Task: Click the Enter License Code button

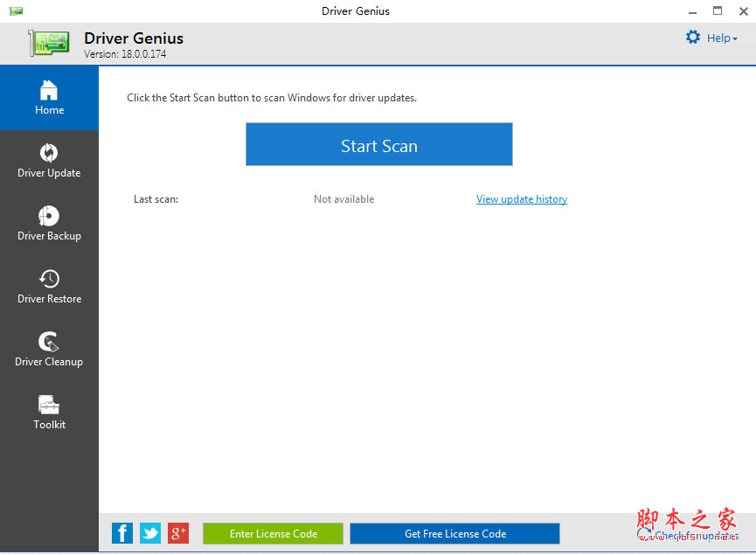Action: 273,533
